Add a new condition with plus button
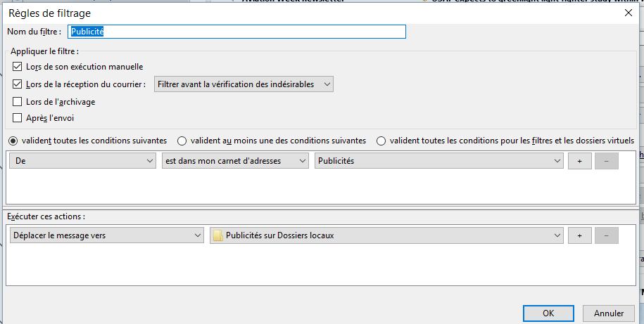644x324 pixels. click(x=579, y=161)
